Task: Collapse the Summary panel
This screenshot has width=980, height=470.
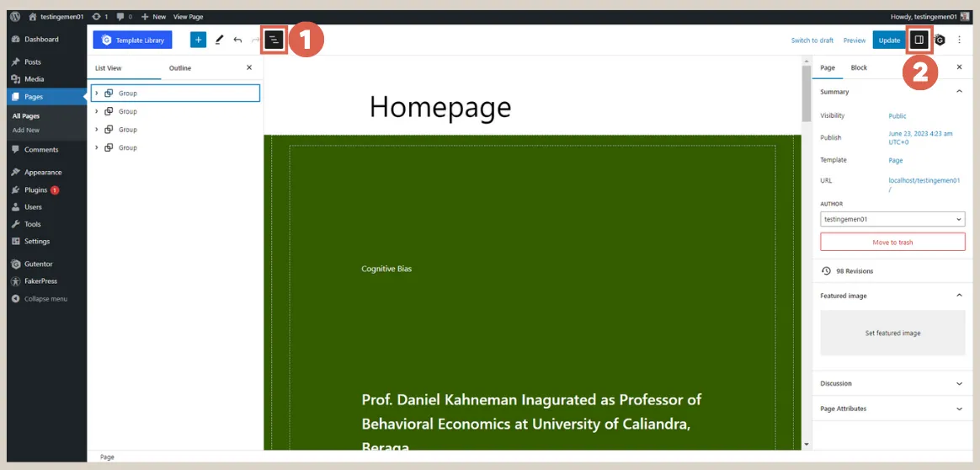Action: (x=959, y=92)
